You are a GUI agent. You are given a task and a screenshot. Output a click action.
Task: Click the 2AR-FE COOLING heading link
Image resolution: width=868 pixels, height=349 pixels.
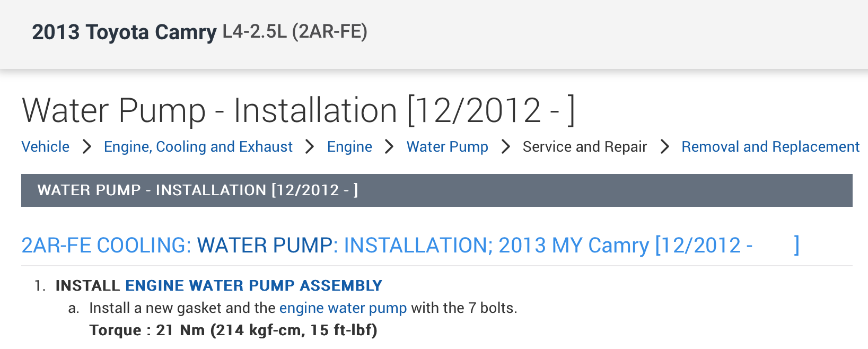[106, 245]
